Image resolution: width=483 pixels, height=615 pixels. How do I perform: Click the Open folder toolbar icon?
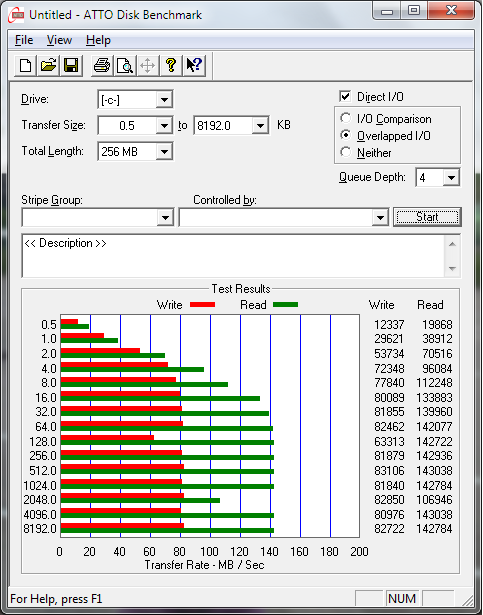click(x=48, y=65)
